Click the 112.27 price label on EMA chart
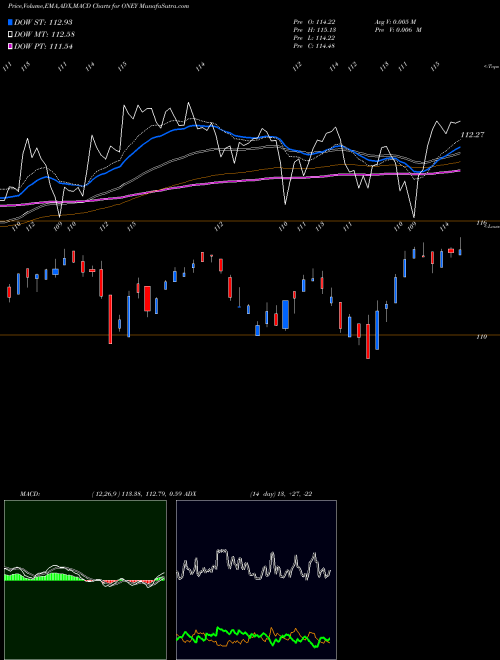 click(473, 135)
